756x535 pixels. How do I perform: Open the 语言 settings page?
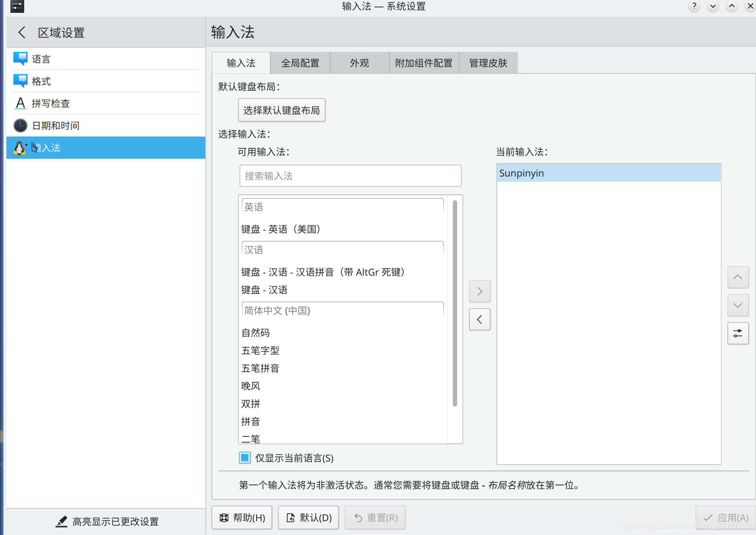tap(106, 59)
